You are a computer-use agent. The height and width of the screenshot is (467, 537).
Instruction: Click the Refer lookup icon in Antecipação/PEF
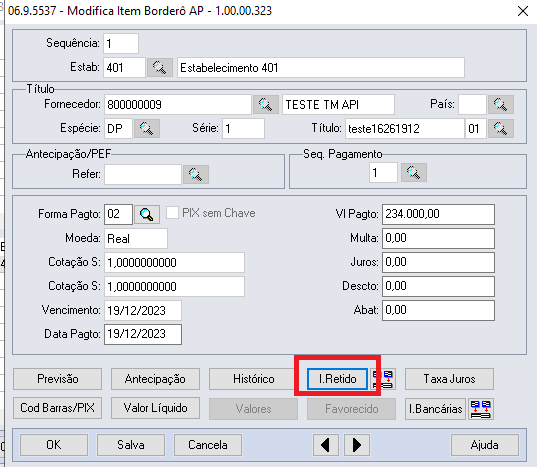coord(196,174)
